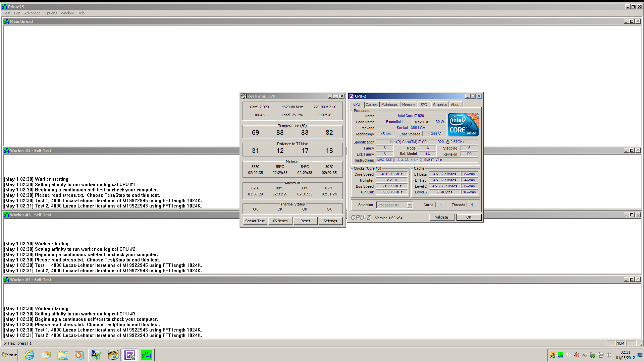This screenshot has height=362, width=644.
Task: Launch Windows Media Player from the taskbar
Action: (x=79, y=355)
